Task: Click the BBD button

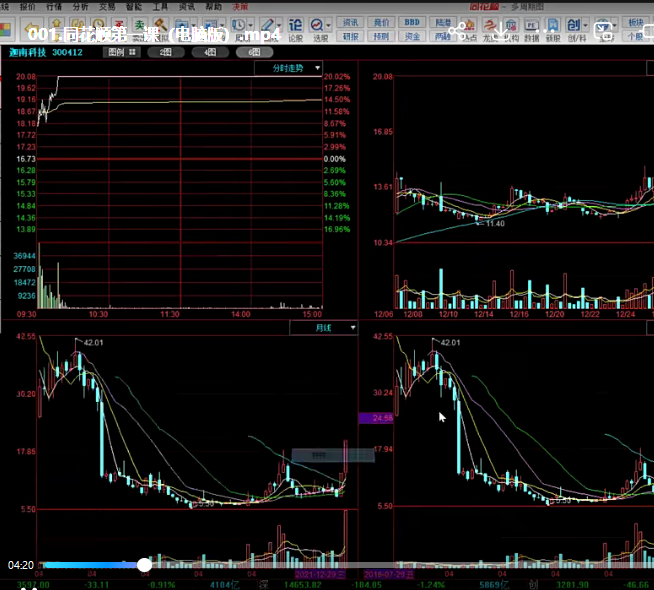Action: pos(412,21)
